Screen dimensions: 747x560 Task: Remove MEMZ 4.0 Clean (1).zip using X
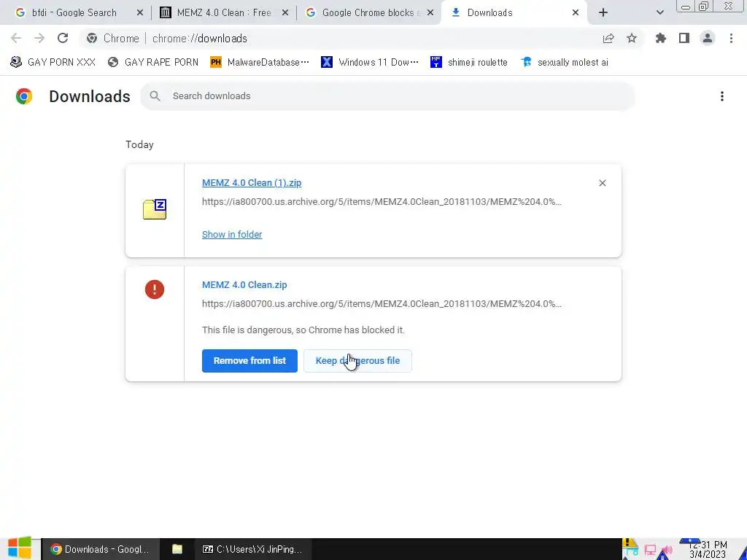(x=602, y=183)
